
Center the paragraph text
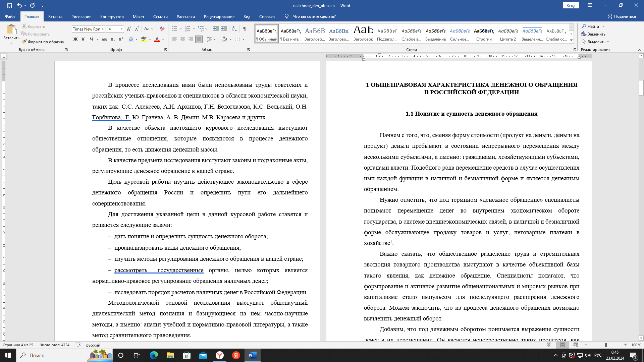click(183, 39)
